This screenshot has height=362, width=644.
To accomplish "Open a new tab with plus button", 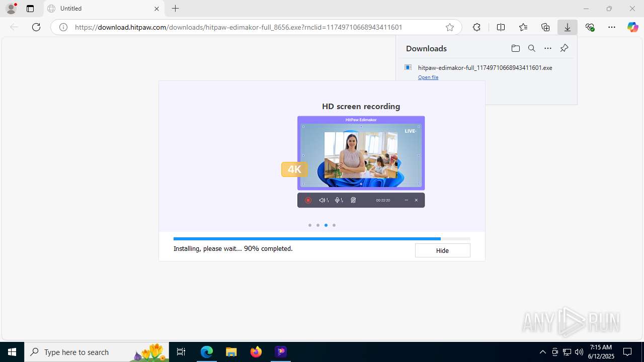I will click(175, 9).
